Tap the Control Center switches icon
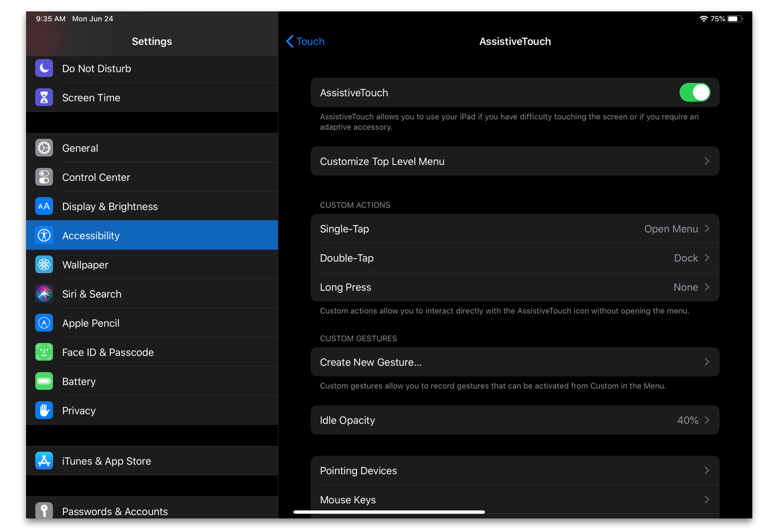780x532 pixels. click(44, 178)
